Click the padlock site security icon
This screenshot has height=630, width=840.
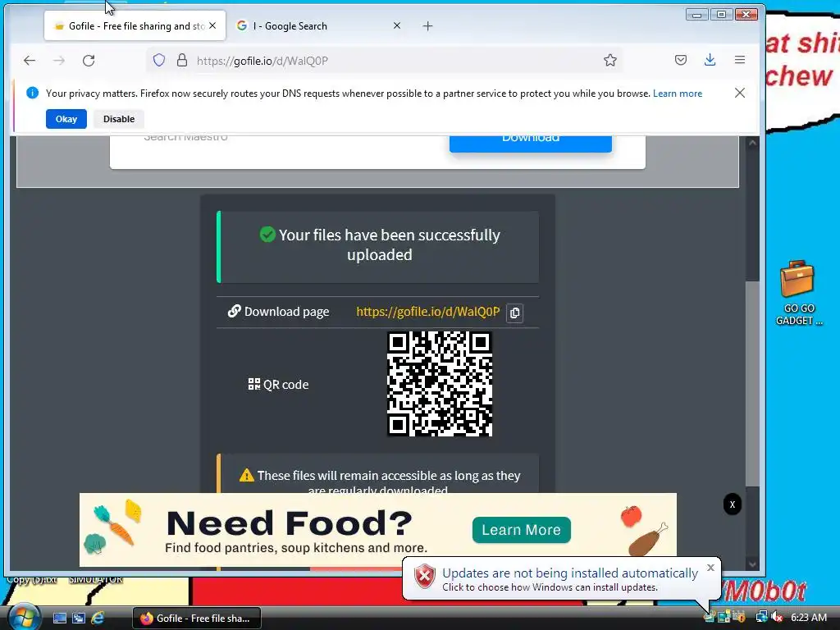[182, 60]
